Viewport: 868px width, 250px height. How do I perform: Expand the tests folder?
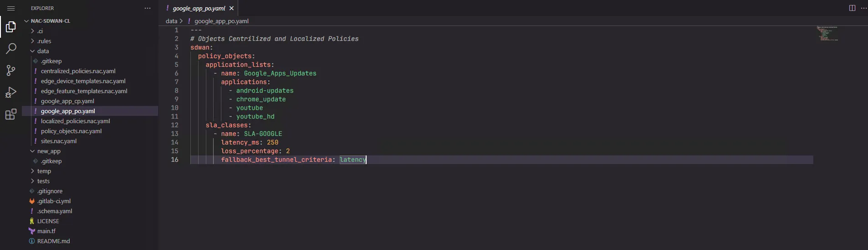click(43, 181)
